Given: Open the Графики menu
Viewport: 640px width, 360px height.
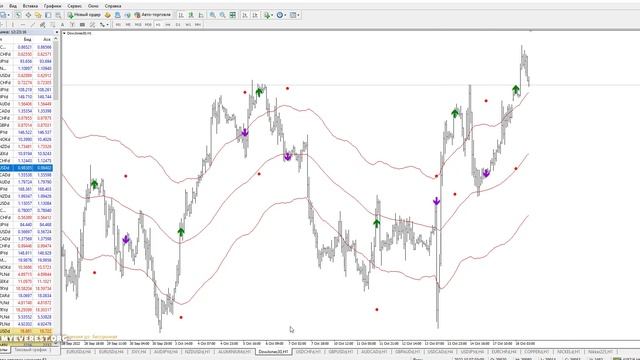Looking at the screenshot, I should pyautogui.click(x=52, y=6).
